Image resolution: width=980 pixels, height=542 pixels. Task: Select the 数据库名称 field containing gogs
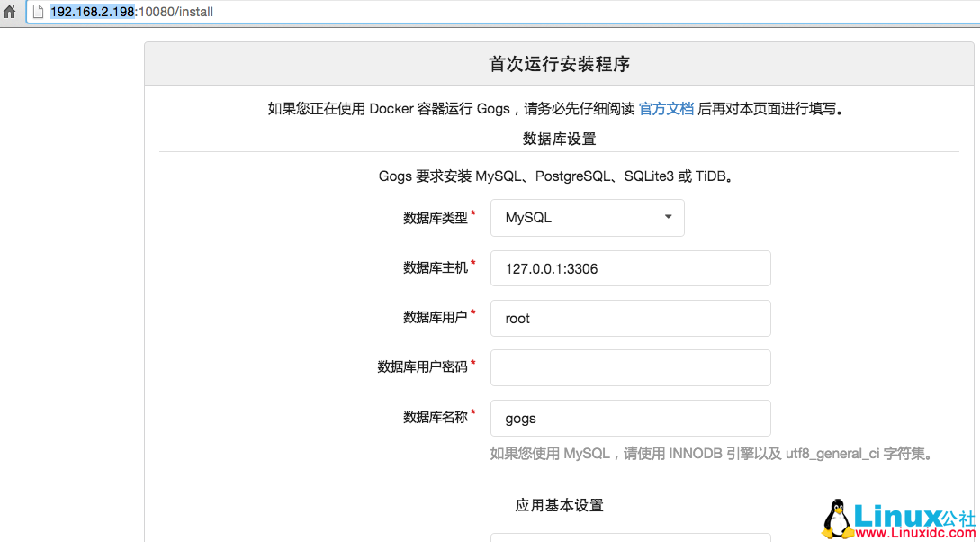pos(630,418)
